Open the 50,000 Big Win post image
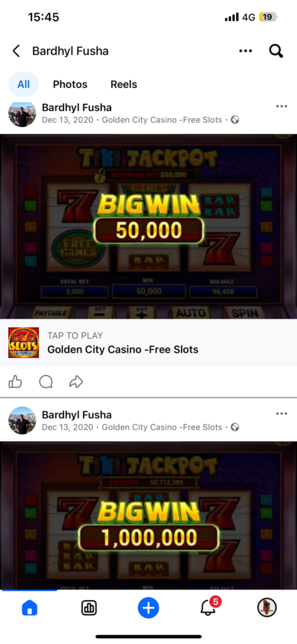The width and height of the screenshot is (297, 644). tap(148, 226)
